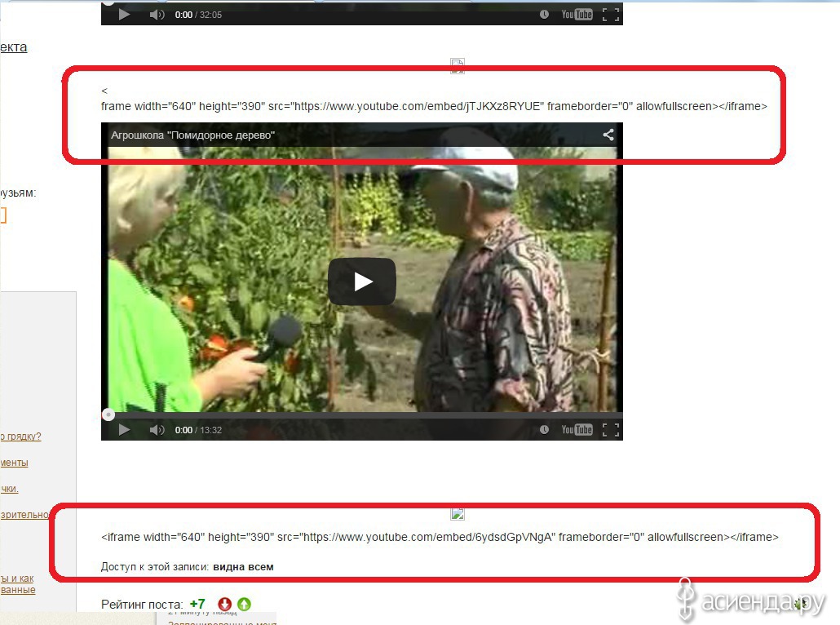Viewport: 840px width, 625px height.
Task: Downvote the post with the red arrow
Action: [224, 604]
